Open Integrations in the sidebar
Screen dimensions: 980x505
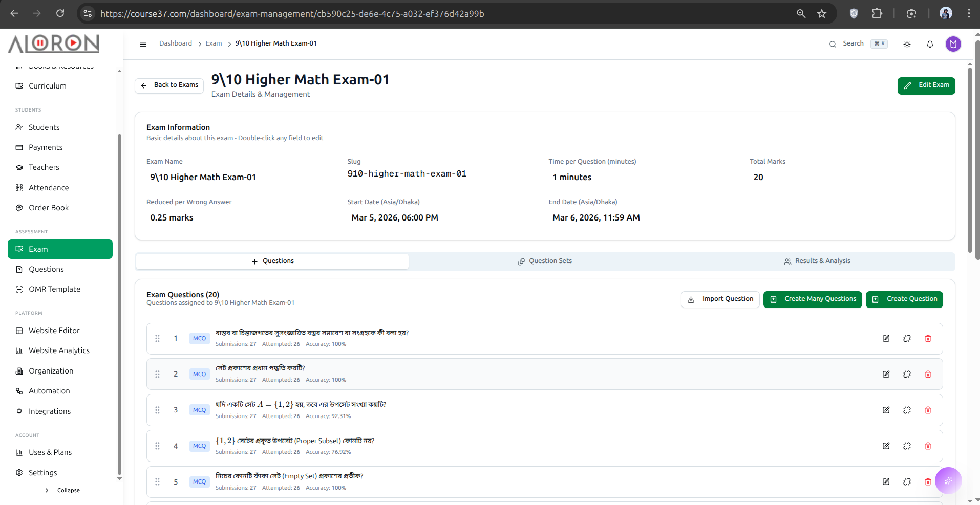pos(60,411)
